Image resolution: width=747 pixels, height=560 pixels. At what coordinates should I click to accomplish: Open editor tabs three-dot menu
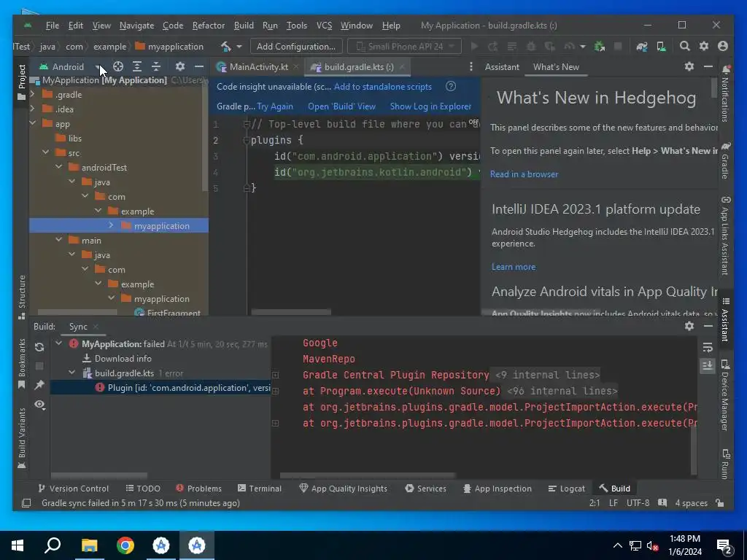click(471, 66)
